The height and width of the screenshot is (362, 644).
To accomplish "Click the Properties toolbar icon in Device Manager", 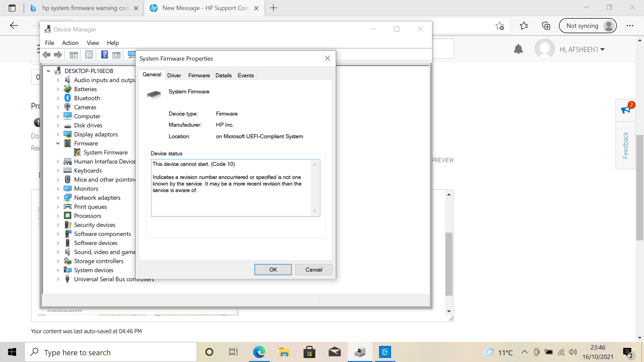I will 89,55.
